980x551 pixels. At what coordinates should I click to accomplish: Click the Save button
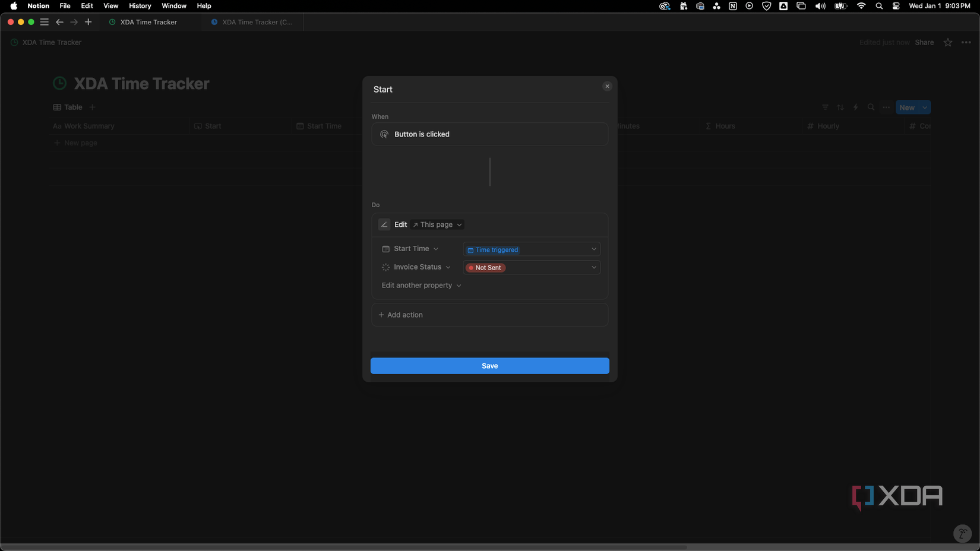pos(489,366)
